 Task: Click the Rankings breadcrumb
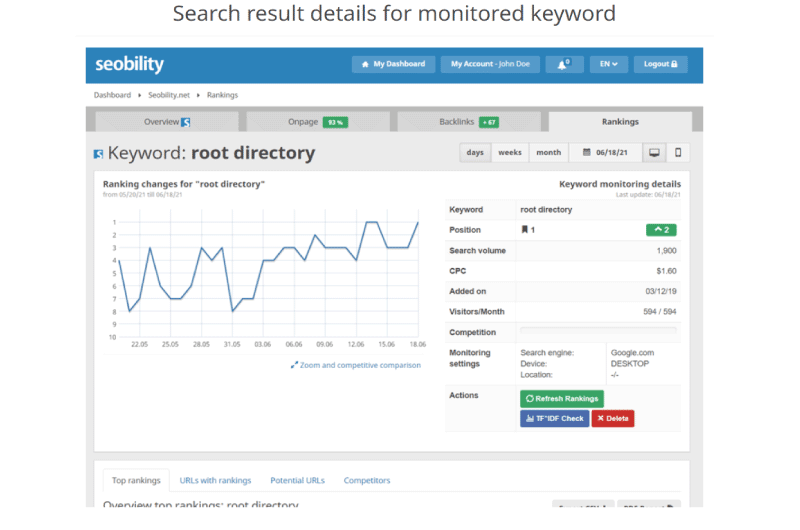tap(222, 95)
